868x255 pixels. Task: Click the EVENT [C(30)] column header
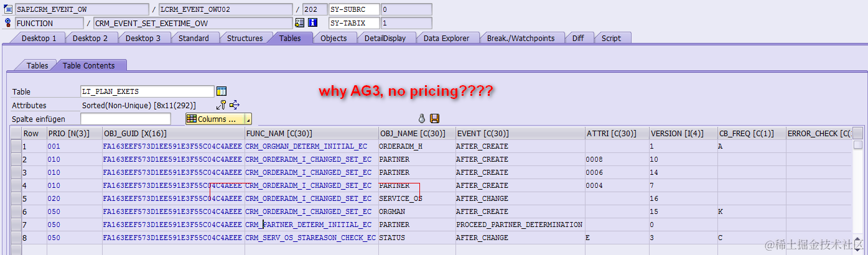[x=520, y=133]
